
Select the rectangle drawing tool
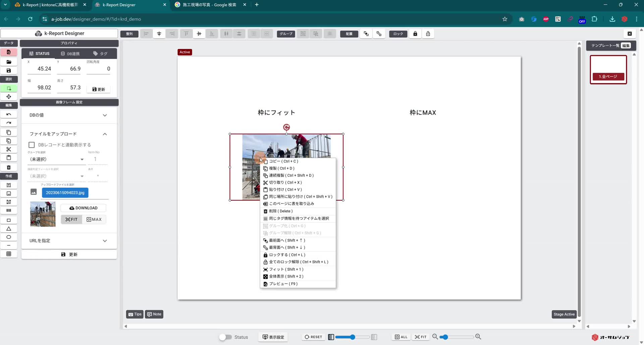click(9, 220)
